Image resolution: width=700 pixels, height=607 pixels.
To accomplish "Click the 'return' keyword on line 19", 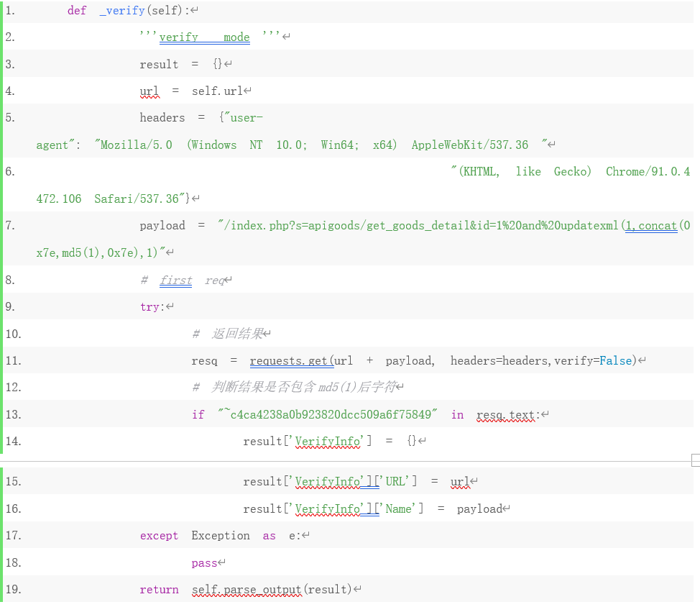I will click(x=159, y=590).
